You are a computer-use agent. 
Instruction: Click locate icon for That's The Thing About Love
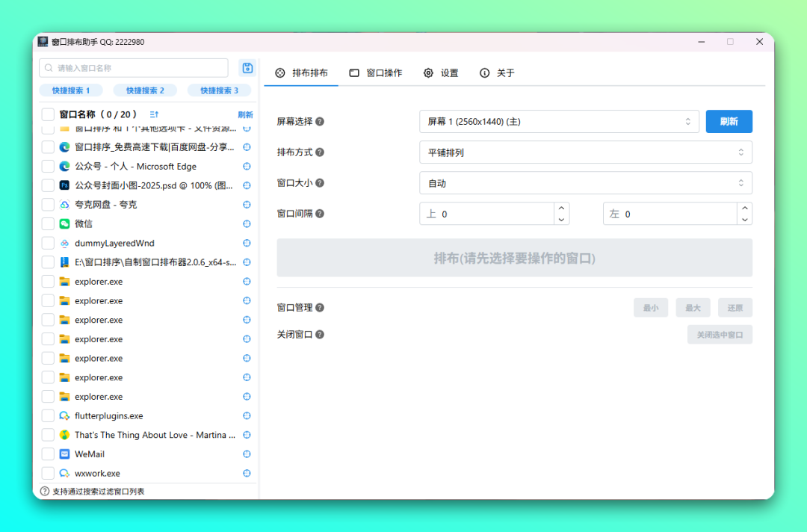click(247, 435)
